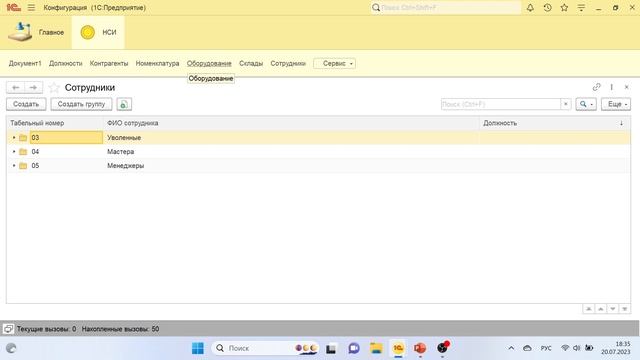Click the Windows taskbar Поиск box
Screen dimensions: 640x360
click(x=265, y=348)
